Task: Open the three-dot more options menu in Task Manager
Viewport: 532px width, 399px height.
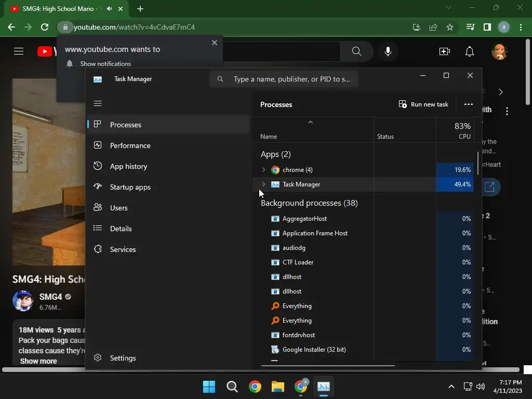Action: click(x=468, y=104)
